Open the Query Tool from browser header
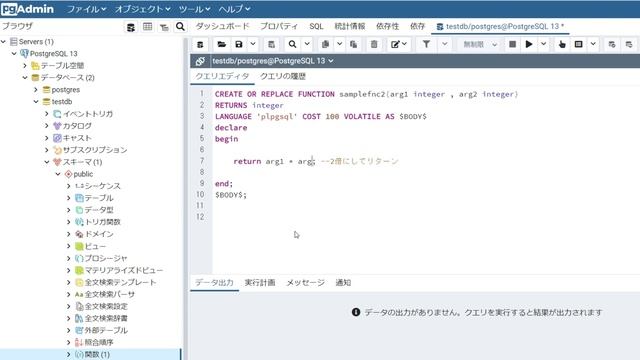The width and height of the screenshot is (640, 360). click(x=131, y=27)
